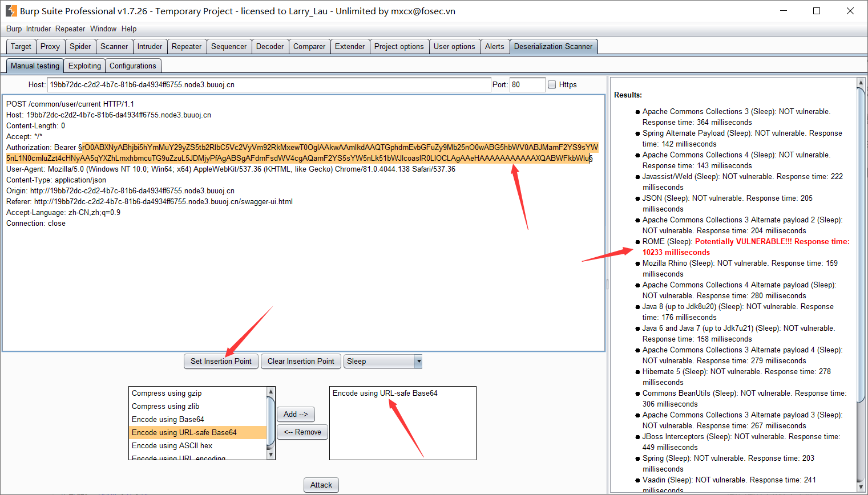
Task: Click Results panel scroll down arrow
Action: pos(861,487)
